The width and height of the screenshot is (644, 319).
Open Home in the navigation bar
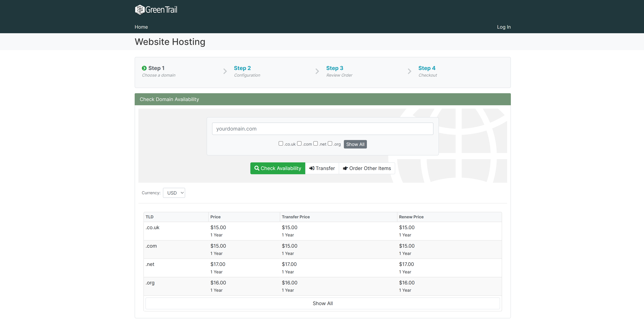pos(141,27)
